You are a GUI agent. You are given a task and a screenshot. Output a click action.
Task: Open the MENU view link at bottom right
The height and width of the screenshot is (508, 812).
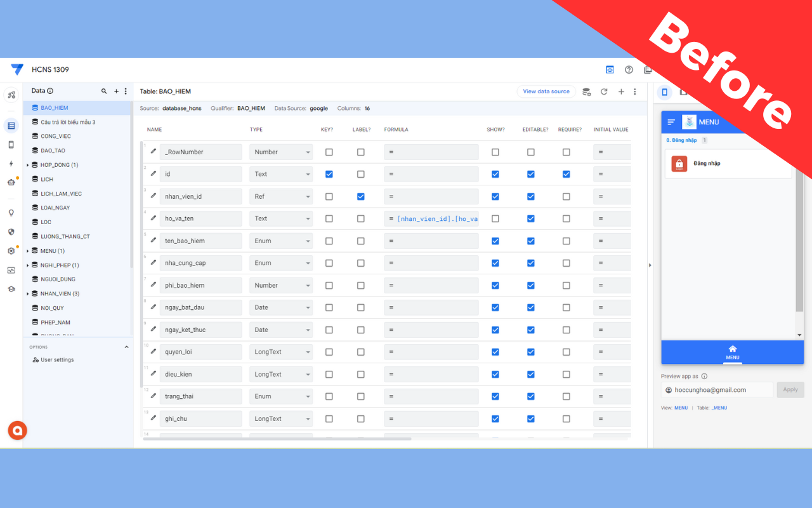tap(681, 408)
